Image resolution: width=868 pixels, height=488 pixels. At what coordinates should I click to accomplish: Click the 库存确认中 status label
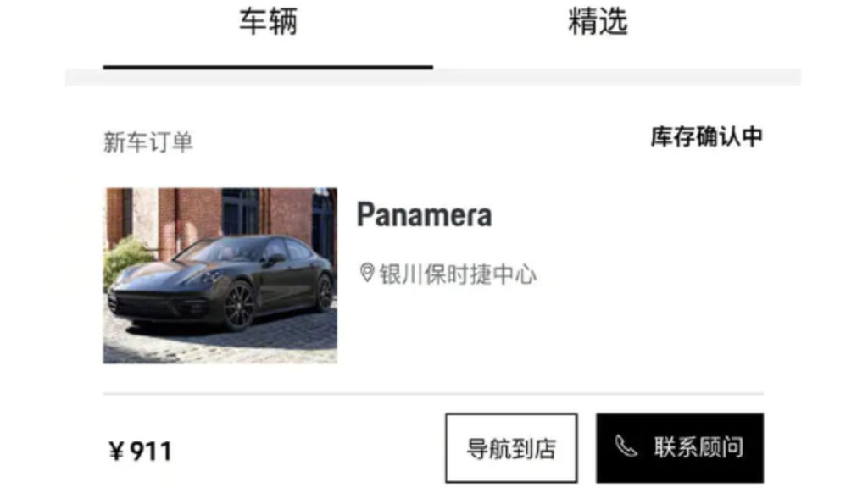[x=707, y=137]
